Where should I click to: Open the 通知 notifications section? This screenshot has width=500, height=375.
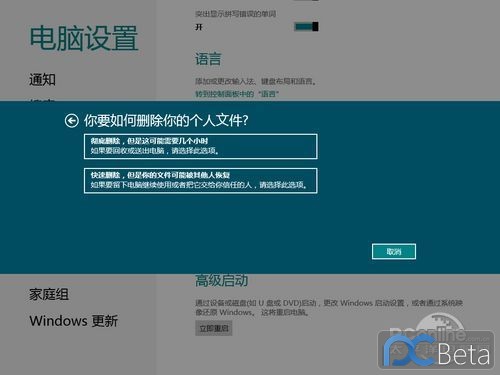point(42,80)
